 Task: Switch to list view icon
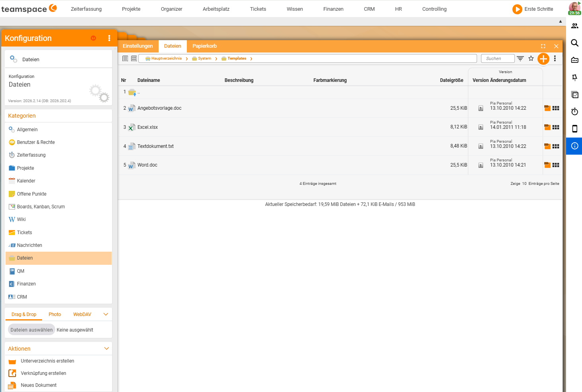(125, 58)
